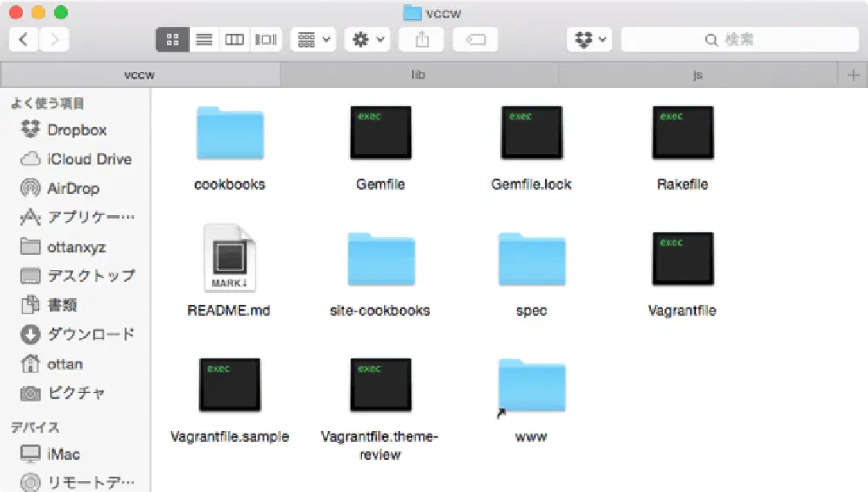Select the Vagrantfile exec icon
The height and width of the screenshot is (492, 868).
click(x=682, y=258)
